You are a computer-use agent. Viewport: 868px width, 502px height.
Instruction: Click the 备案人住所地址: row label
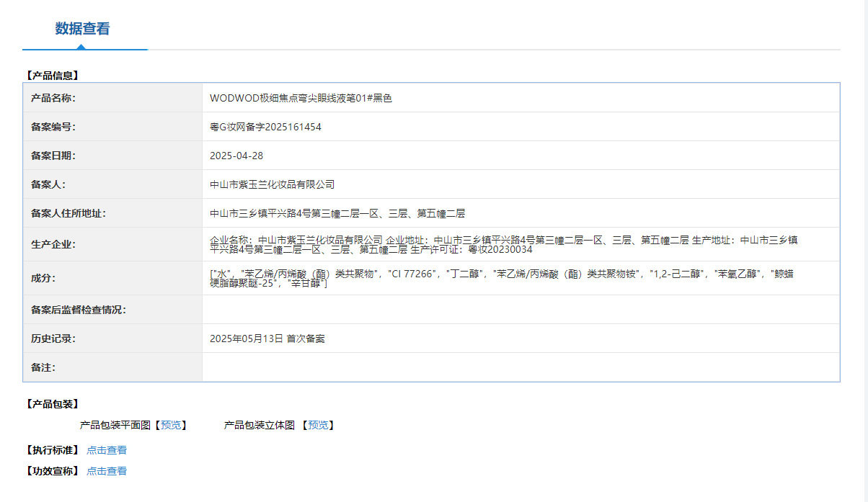pyautogui.click(x=68, y=213)
